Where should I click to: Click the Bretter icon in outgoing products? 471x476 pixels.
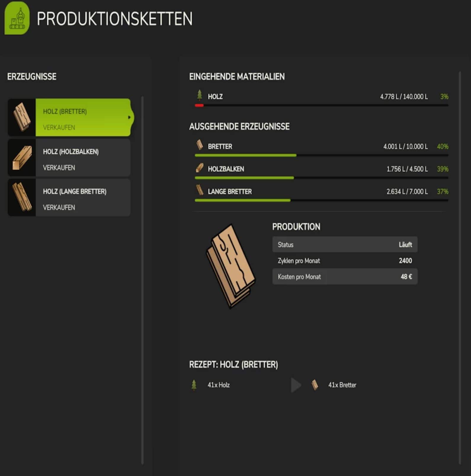coord(200,145)
